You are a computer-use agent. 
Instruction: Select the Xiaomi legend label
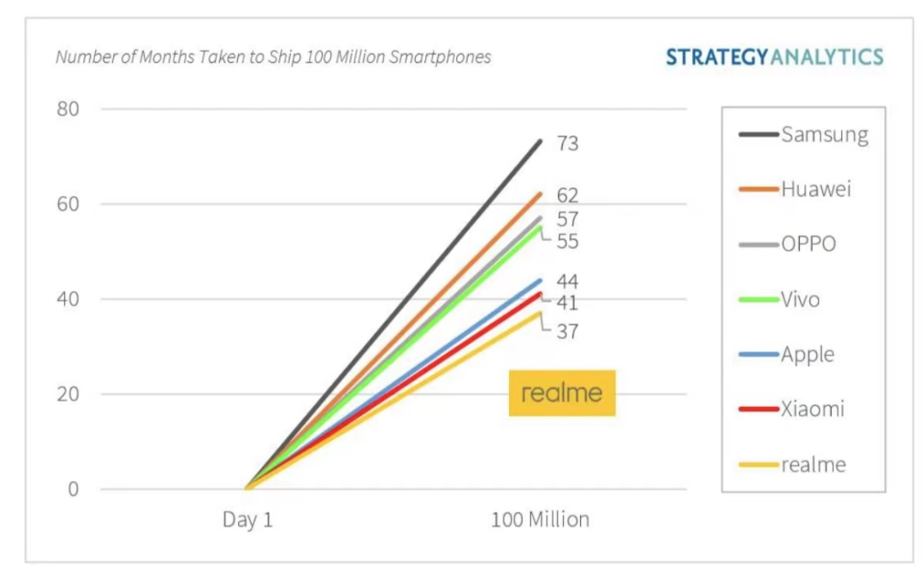812,409
